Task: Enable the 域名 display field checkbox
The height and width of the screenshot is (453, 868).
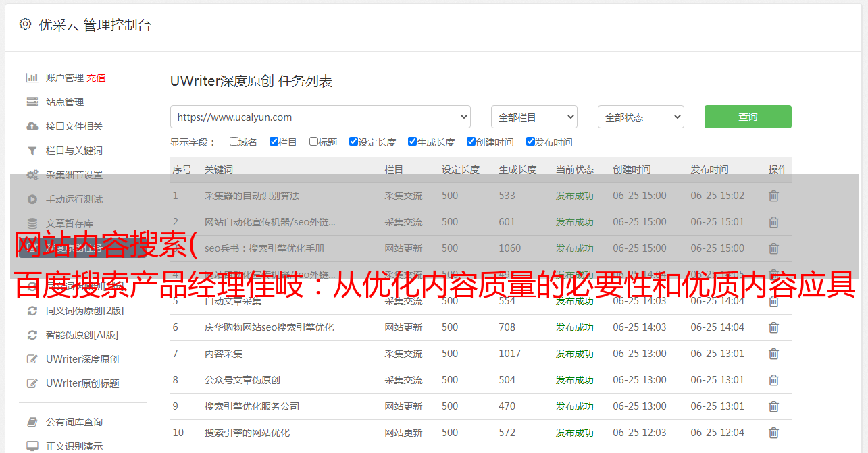Action: point(234,142)
